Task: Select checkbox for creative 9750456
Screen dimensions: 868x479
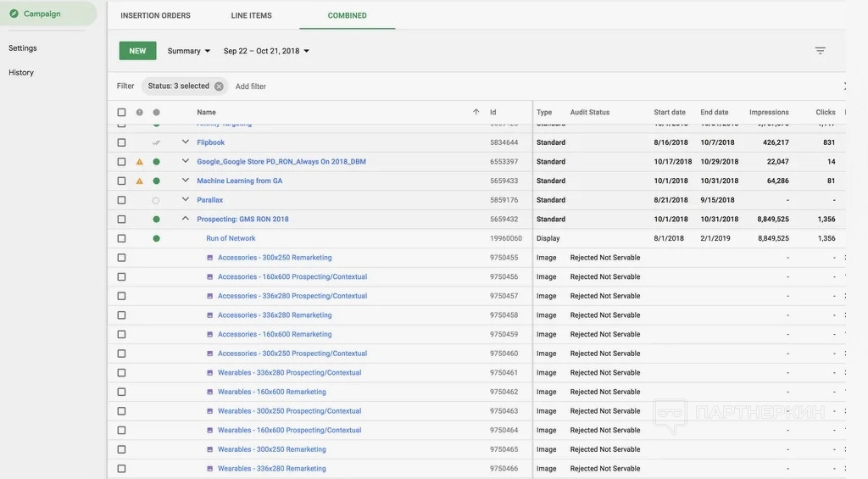Action: click(121, 277)
